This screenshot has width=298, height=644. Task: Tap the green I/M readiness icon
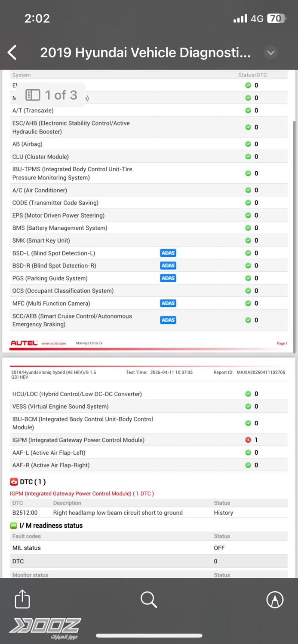click(x=14, y=526)
